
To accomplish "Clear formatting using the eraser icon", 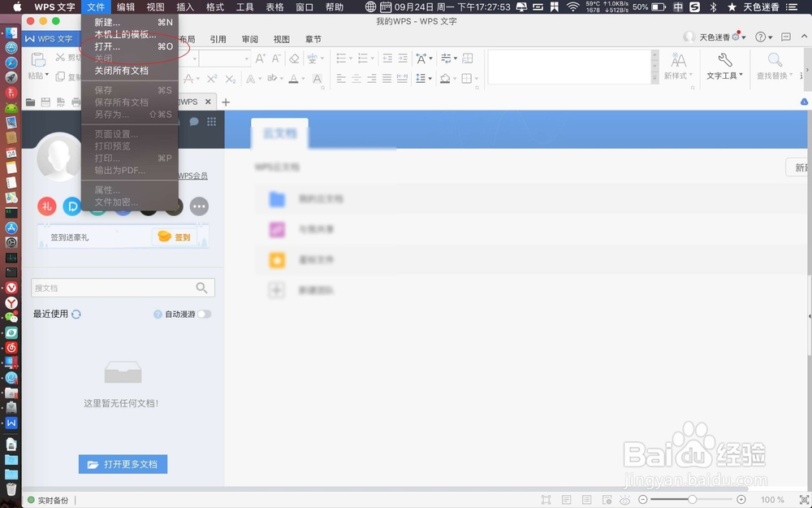I will (x=294, y=58).
